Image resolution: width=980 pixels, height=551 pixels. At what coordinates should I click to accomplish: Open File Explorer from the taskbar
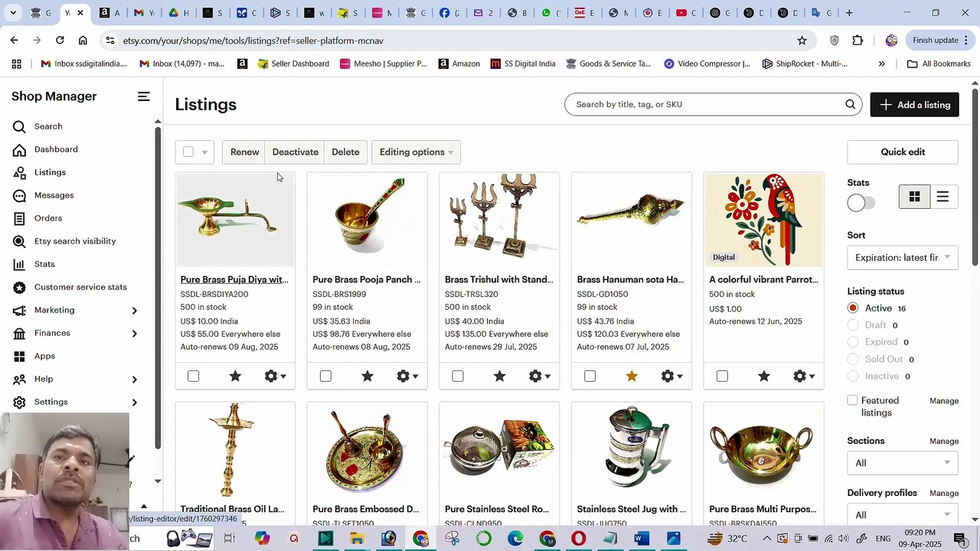click(x=357, y=539)
